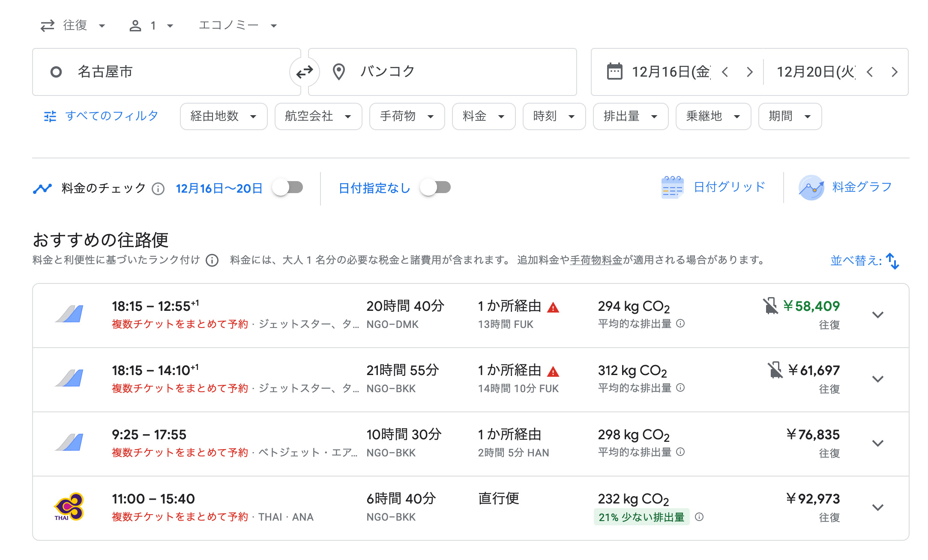Click the 12月16日(金) departure date field
This screenshot has height=560, width=928.
pos(671,72)
